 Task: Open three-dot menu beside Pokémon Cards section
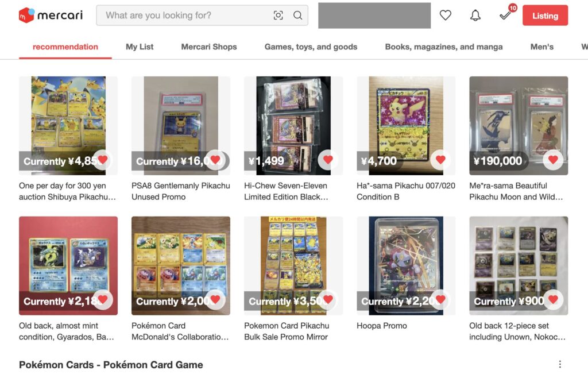pos(560,364)
